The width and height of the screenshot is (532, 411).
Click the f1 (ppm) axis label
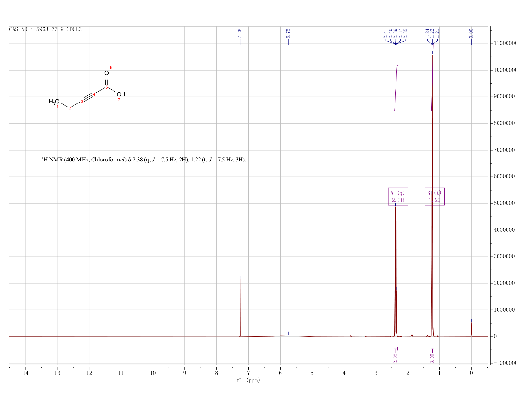click(x=248, y=380)
